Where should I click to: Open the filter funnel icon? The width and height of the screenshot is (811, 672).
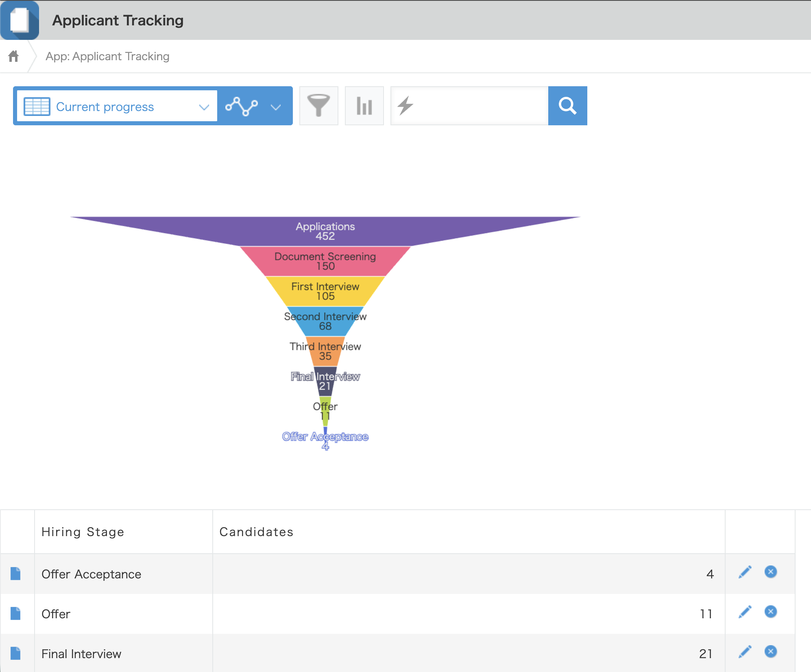319,106
